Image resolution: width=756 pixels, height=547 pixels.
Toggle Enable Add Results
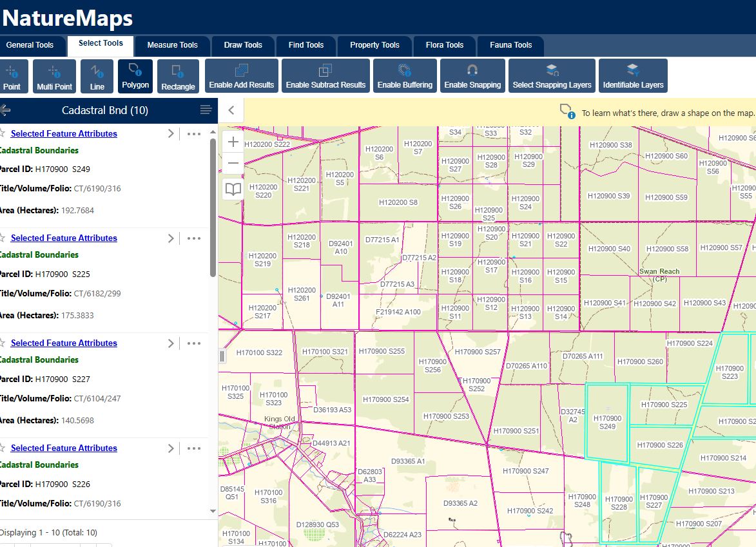coord(242,75)
